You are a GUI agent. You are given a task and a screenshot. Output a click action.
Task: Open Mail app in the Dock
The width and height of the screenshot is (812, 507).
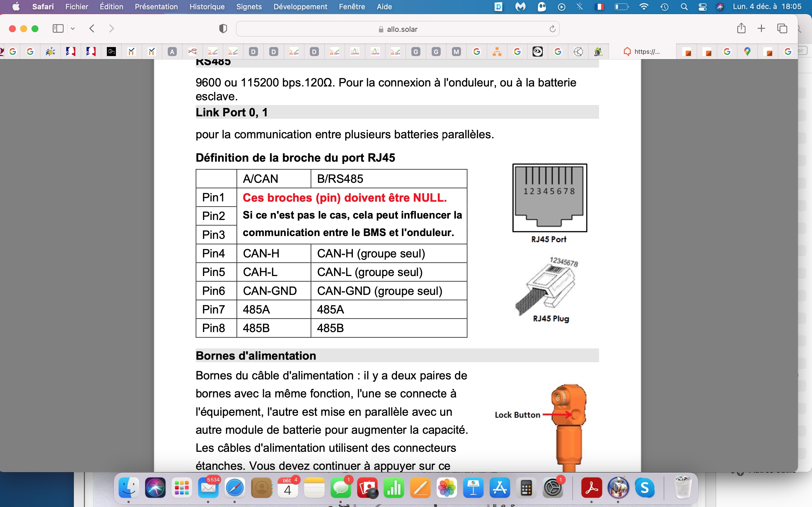(208, 488)
